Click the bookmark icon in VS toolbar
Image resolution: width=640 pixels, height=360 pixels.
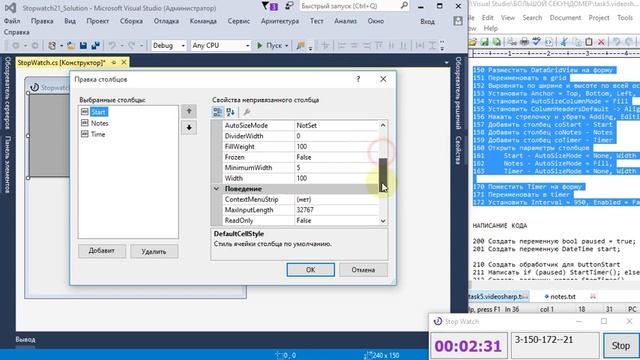click(300, 45)
